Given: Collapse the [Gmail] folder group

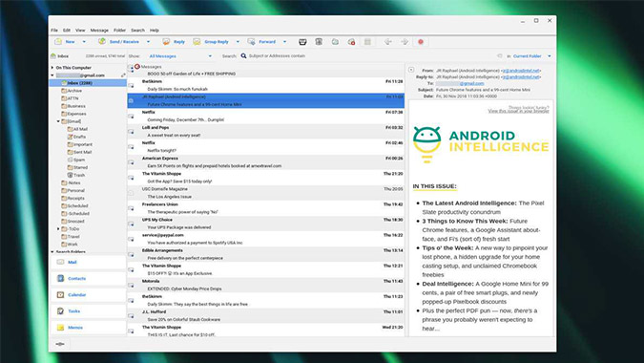Looking at the screenshot, I should coord(58,121).
